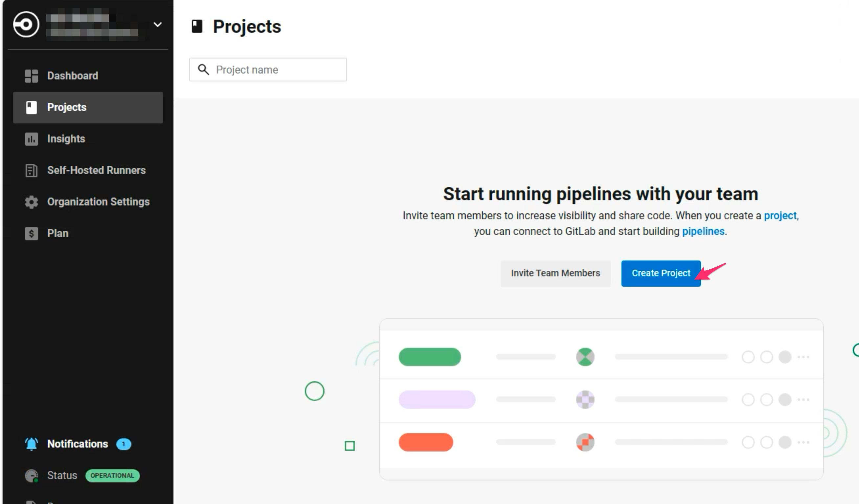Click Invite Team Members
Screen dimensions: 859x504
pyautogui.click(x=555, y=273)
